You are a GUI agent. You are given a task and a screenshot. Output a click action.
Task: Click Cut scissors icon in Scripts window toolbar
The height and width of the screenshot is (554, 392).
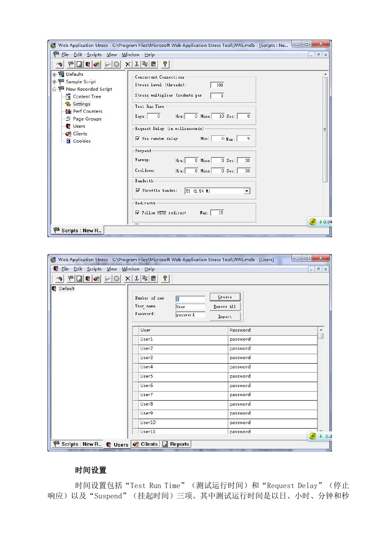136,64
